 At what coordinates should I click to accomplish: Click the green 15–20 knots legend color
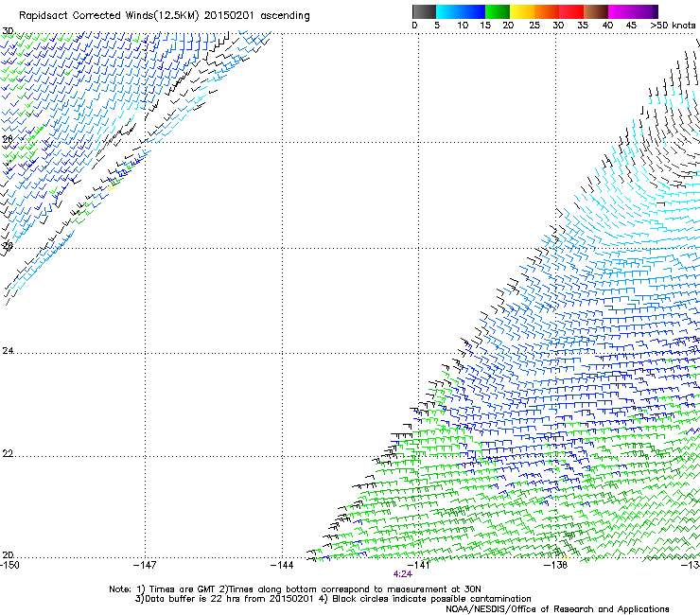point(498,11)
